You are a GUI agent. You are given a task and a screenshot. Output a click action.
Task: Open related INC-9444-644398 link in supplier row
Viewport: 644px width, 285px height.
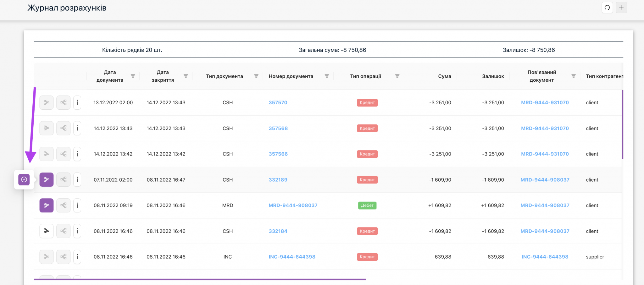click(545, 257)
